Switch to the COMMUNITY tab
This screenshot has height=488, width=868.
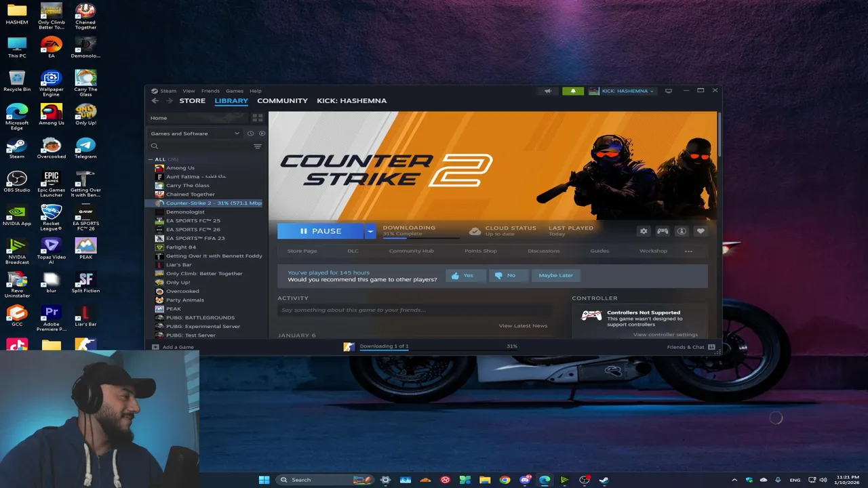[282, 101]
